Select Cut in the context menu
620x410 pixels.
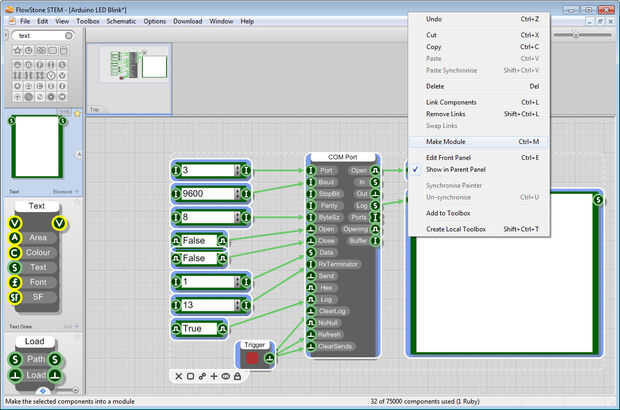click(478, 35)
